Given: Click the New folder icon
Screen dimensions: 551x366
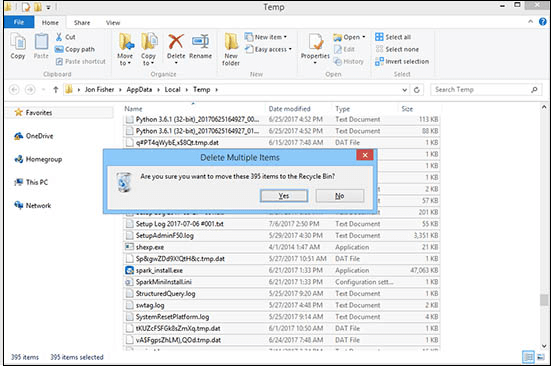Looking at the screenshot, I should tap(231, 42).
